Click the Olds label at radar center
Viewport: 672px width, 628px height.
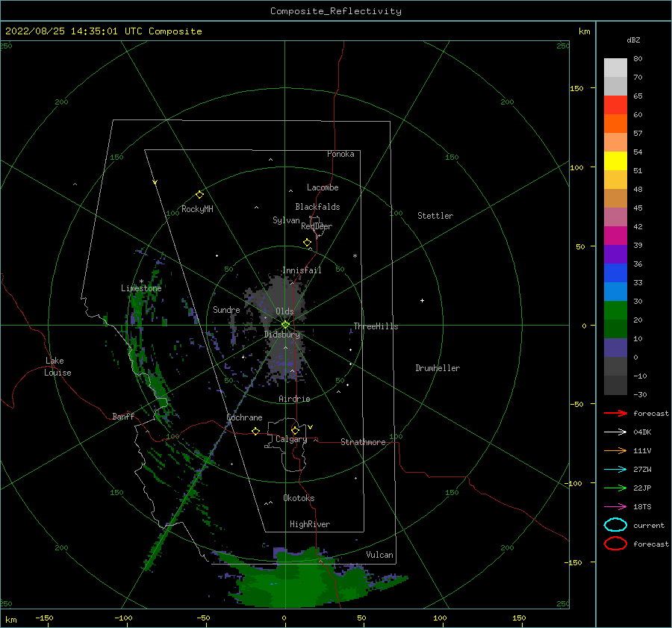coord(284,311)
